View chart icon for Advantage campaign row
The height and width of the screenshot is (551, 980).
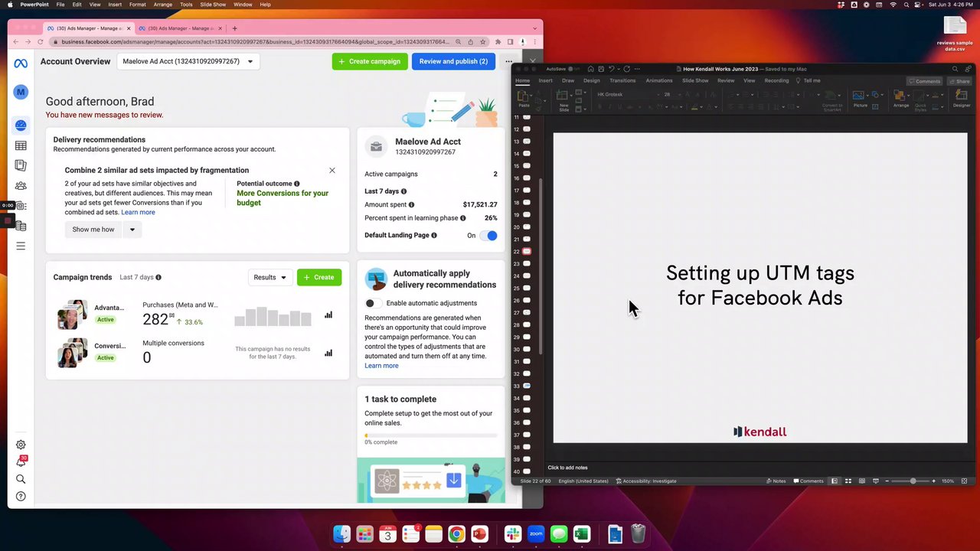click(x=328, y=315)
